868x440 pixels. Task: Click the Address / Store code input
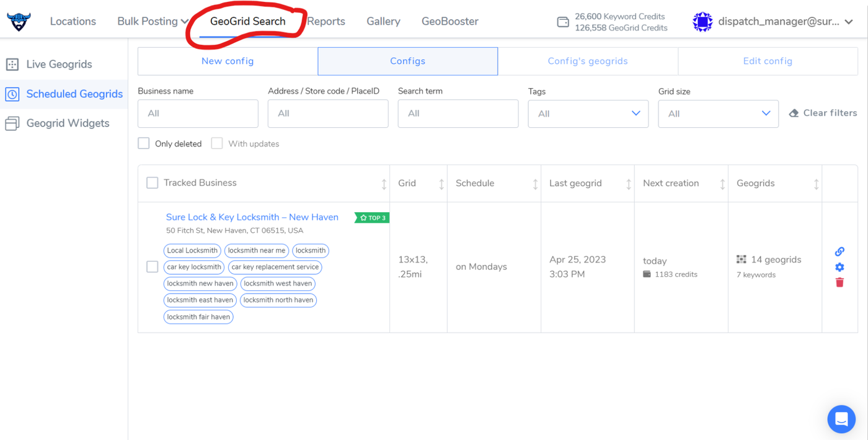(x=328, y=114)
